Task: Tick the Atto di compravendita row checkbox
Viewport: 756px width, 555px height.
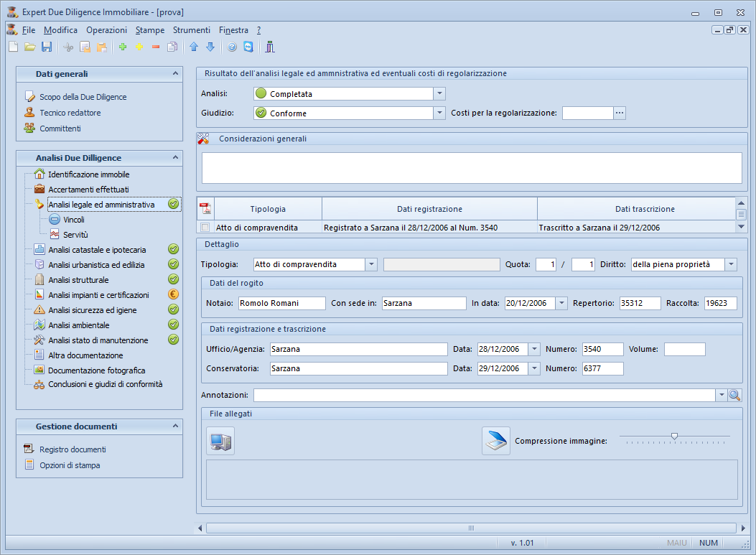Action: coord(205,228)
